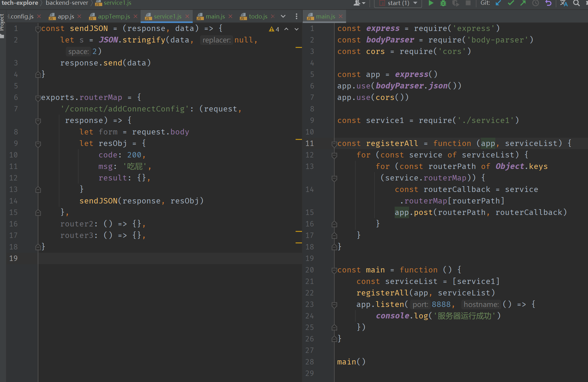Switch to the appTemp.js tab

(x=114, y=16)
